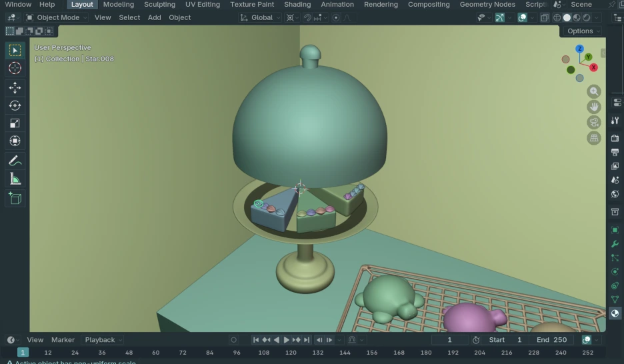The image size is (624, 364).
Task: Switch orthographic/perspective with the grid icon
Action: tap(594, 138)
